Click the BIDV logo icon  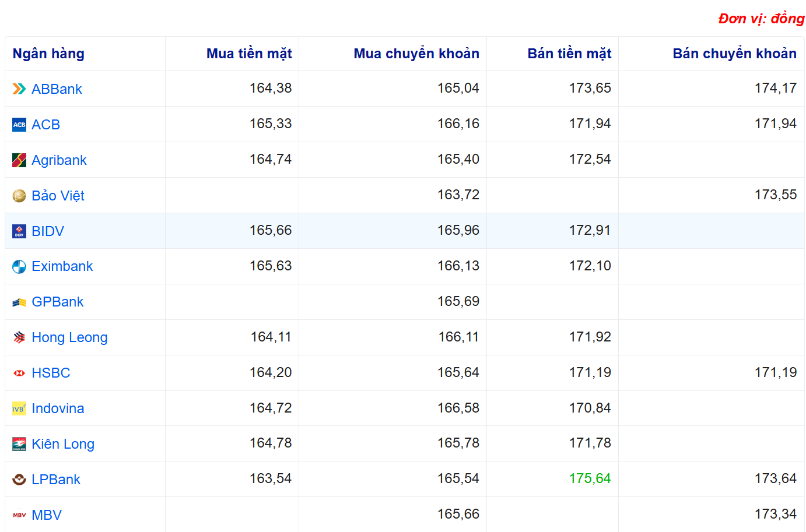coord(19,231)
